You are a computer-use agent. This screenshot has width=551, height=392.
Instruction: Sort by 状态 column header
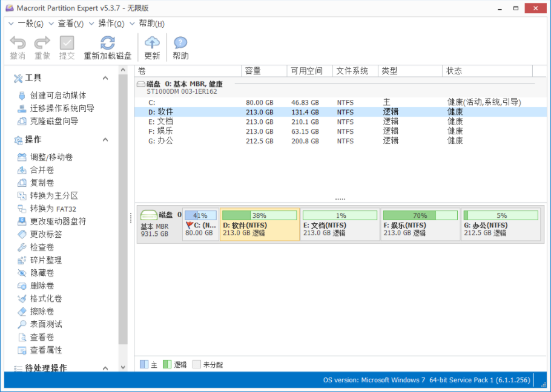coord(487,71)
